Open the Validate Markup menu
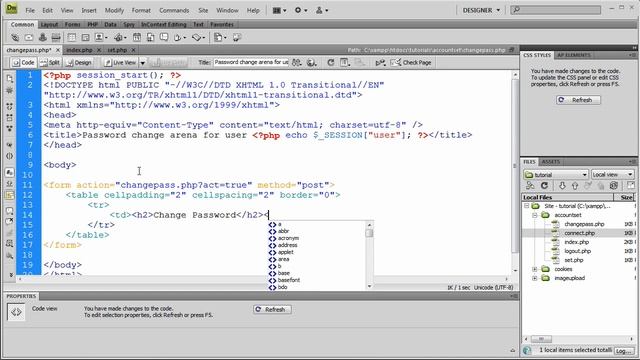Image resolution: width=640 pixels, height=360 pixels. click(x=380, y=62)
